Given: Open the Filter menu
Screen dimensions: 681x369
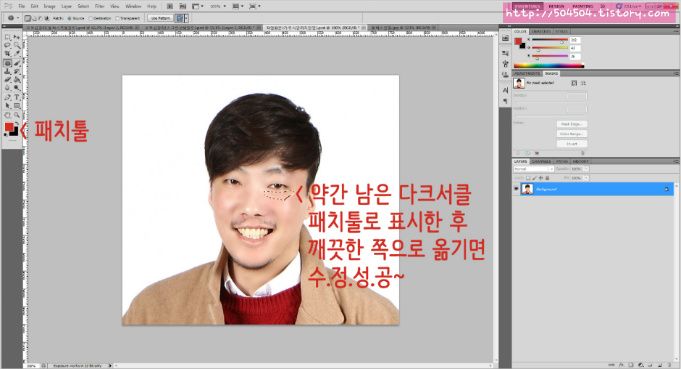Looking at the screenshot, I should [99, 7].
